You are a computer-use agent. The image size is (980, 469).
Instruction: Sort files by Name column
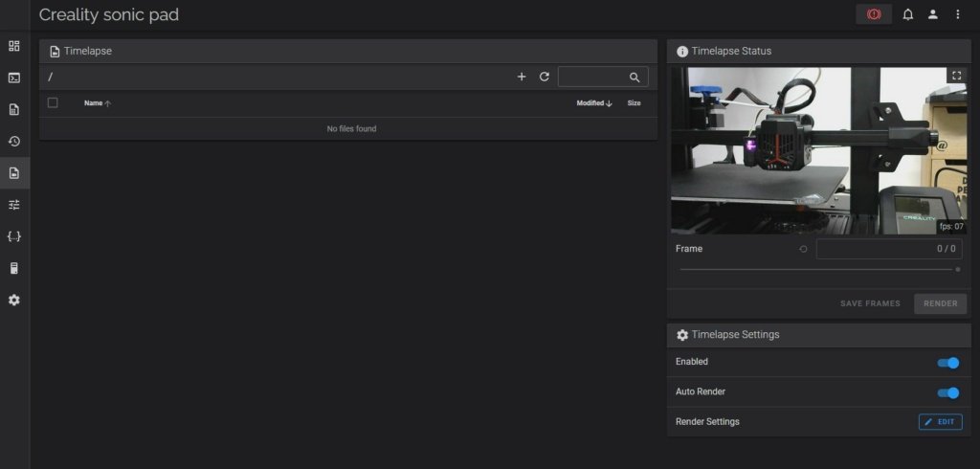coord(98,103)
